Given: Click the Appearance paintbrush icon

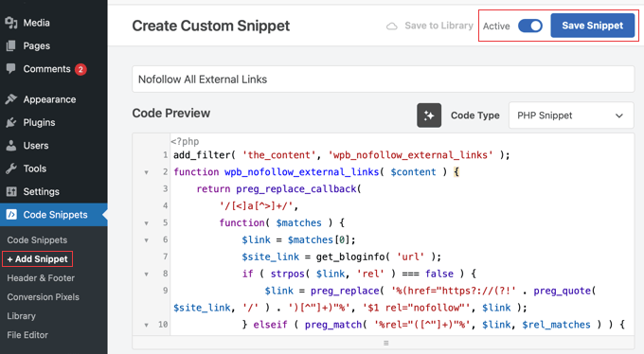Looking at the screenshot, I should [11, 99].
